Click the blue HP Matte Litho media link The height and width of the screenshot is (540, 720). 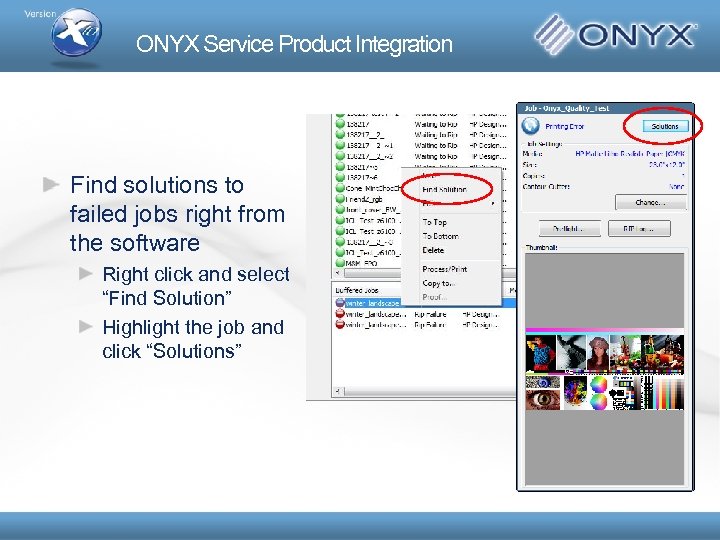pos(630,153)
